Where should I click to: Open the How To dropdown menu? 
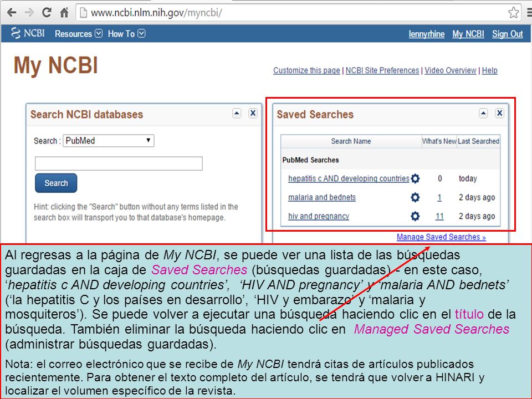point(126,34)
